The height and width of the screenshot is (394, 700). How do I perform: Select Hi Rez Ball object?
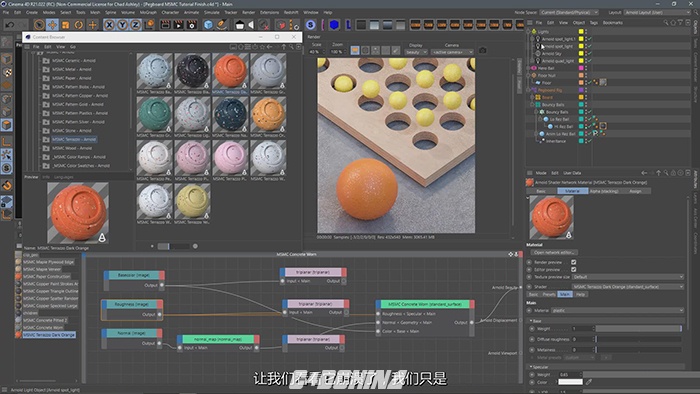[x=564, y=127]
